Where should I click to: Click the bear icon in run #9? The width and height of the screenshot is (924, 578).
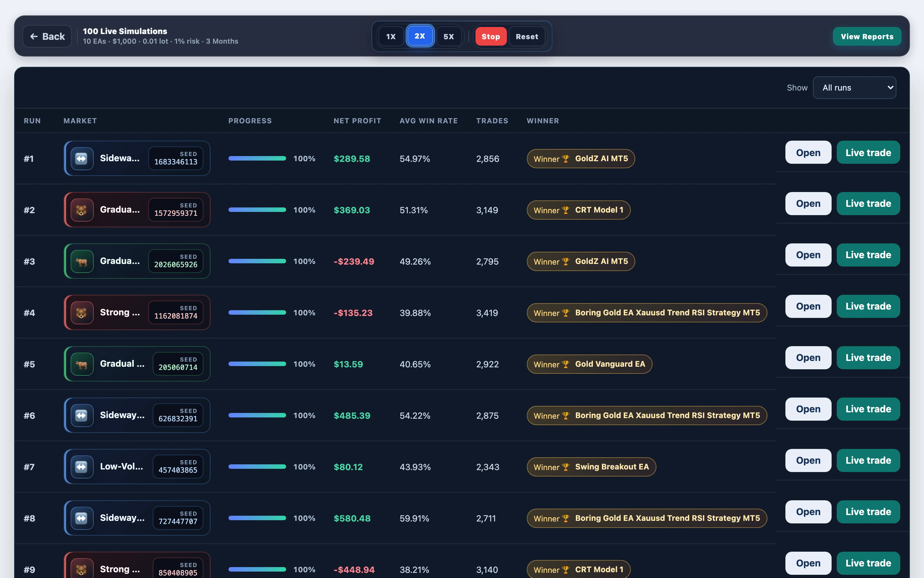pos(82,569)
